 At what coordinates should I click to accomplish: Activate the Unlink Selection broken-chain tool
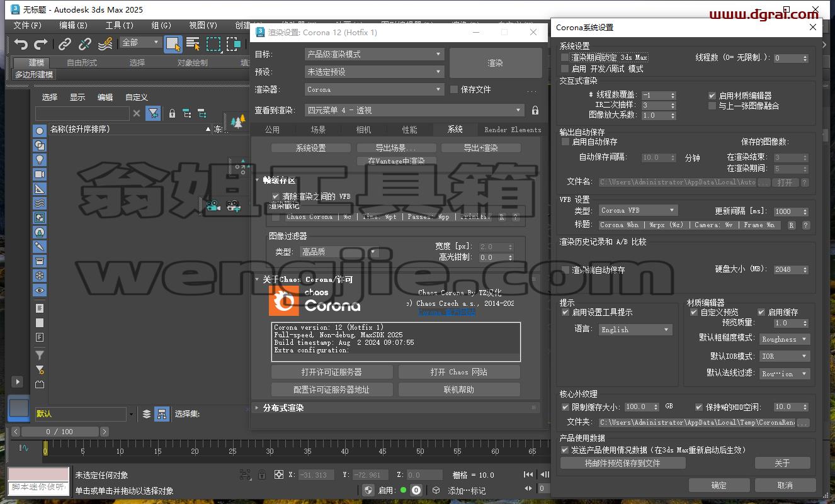(x=85, y=44)
